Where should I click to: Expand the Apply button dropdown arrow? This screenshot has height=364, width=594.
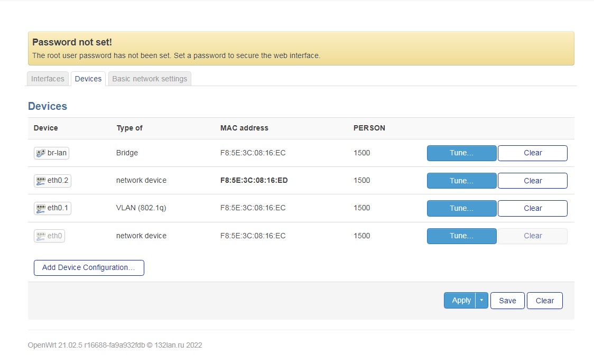481,300
